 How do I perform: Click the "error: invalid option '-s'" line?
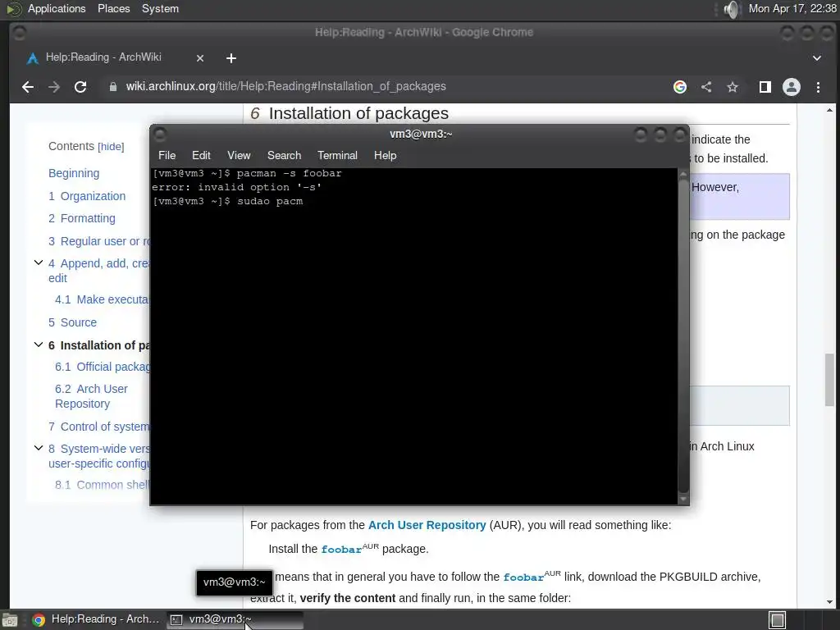[x=237, y=188]
